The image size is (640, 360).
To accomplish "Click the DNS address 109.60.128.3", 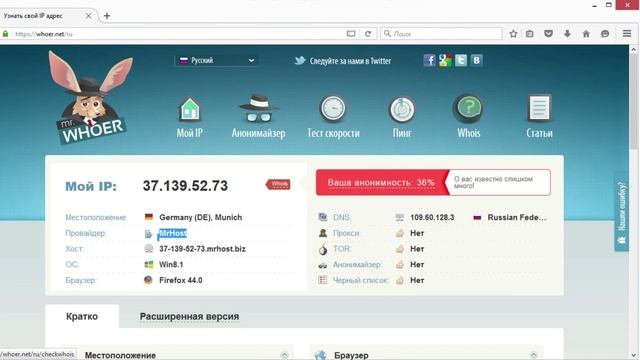I will coord(432,217).
